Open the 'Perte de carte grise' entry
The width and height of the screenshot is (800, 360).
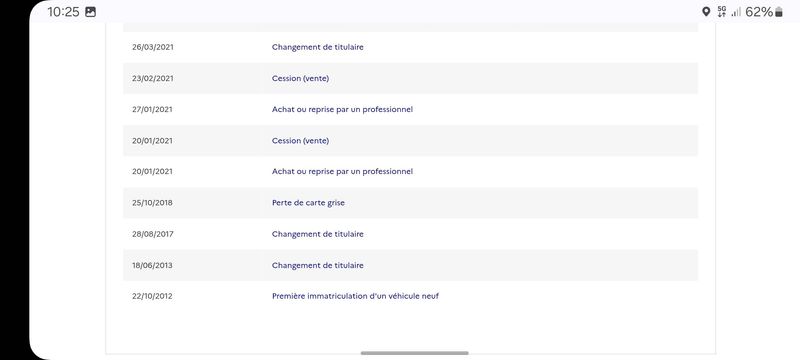pos(308,203)
